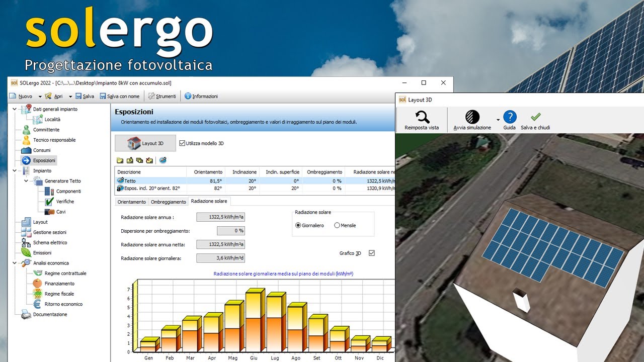The width and height of the screenshot is (644, 362).
Task: Select Tecnico responsabile icon
Action: coord(26,140)
